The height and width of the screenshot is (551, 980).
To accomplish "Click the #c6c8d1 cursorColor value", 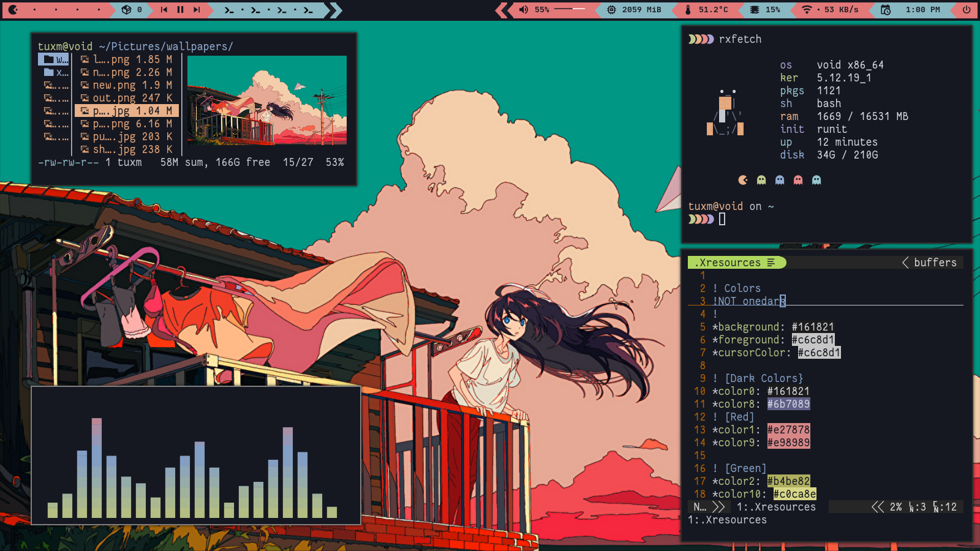I will (819, 353).
